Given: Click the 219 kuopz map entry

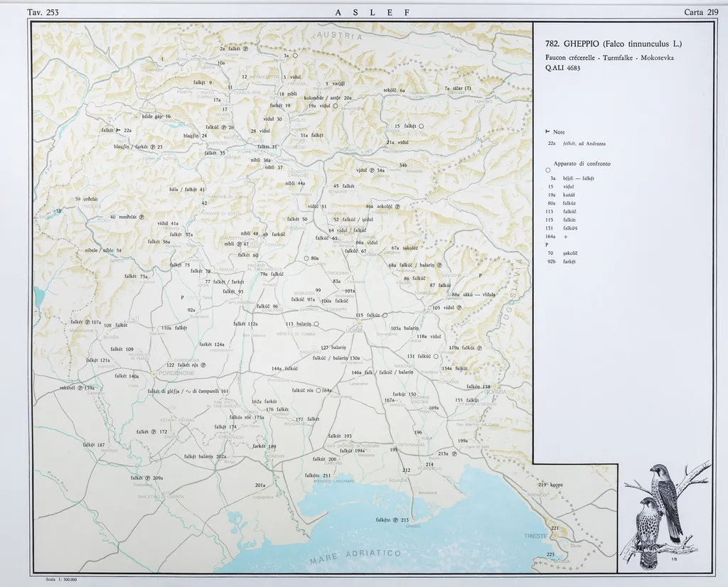Looking at the screenshot, I should coord(551,485).
